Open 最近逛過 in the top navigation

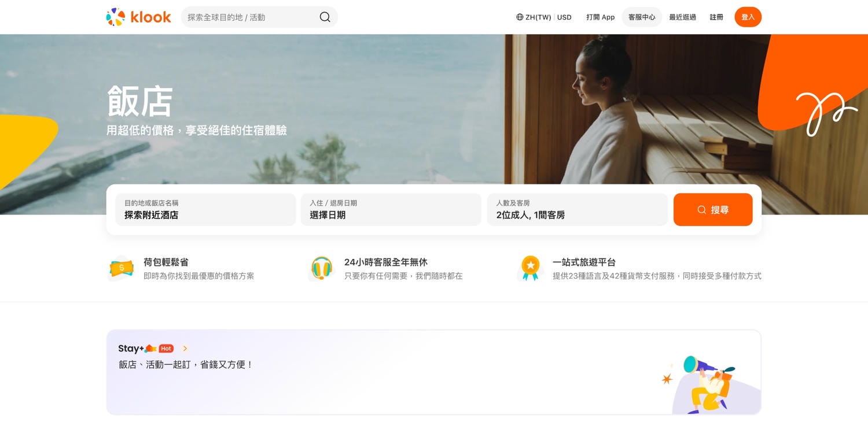[683, 17]
